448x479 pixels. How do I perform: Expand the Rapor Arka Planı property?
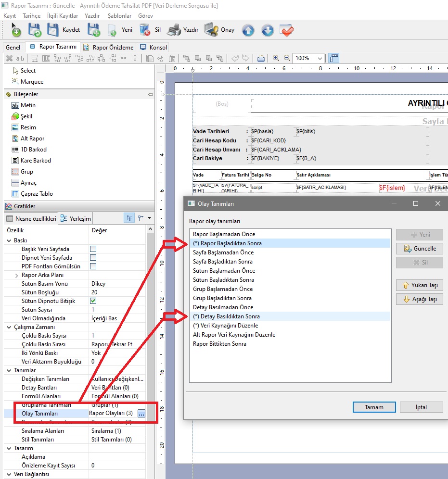17,275
